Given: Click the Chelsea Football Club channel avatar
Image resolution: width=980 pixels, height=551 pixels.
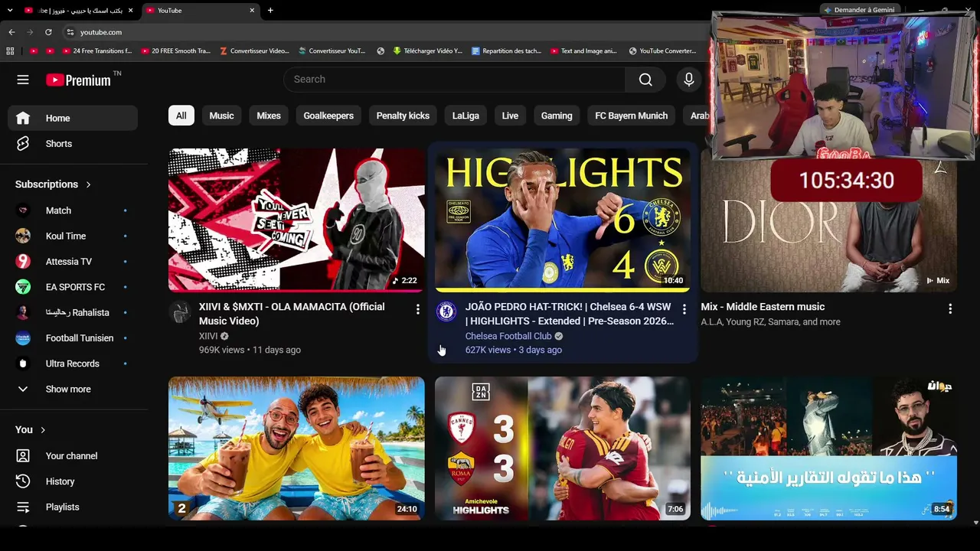Looking at the screenshot, I should pyautogui.click(x=446, y=312).
